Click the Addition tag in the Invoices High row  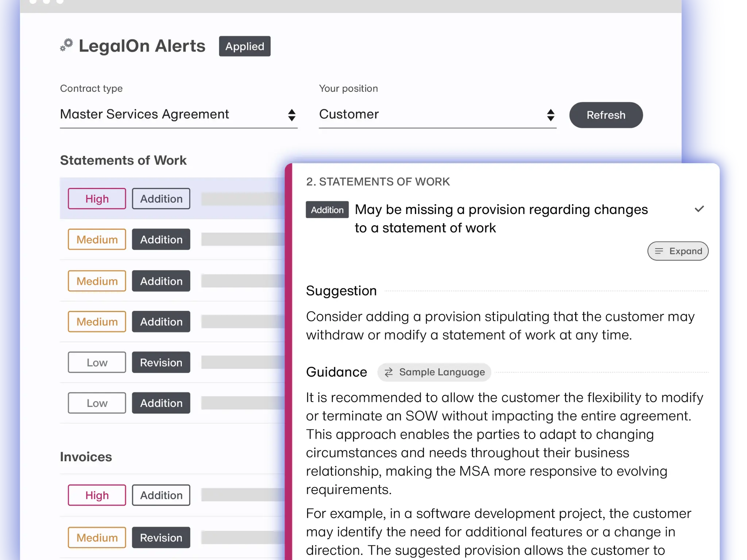coord(161,495)
